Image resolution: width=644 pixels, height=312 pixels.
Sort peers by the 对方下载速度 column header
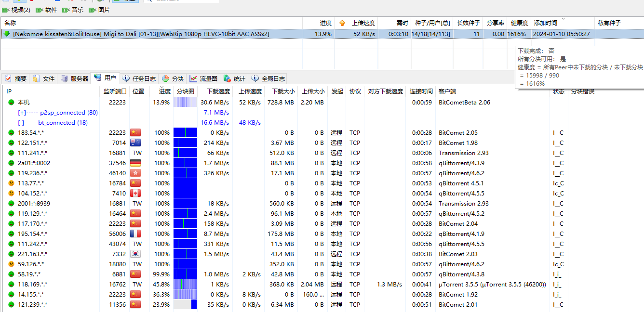385,91
